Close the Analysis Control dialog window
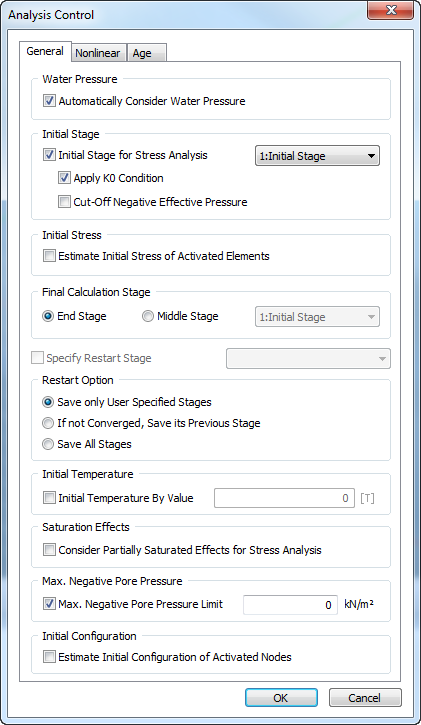This screenshot has width=421, height=725. [390, 10]
